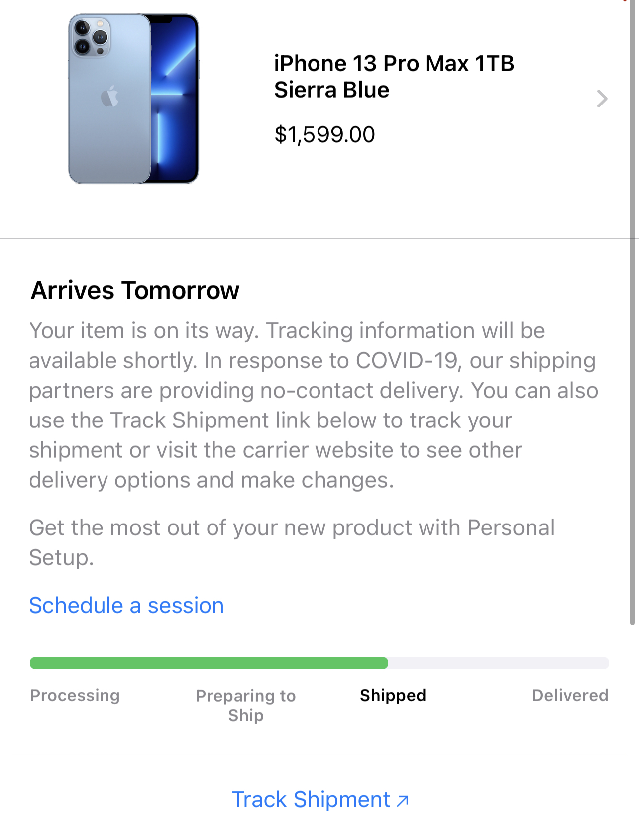Click the blue front display of the iPhone image
The width and height of the screenshot is (639, 840).
(x=174, y=100)
